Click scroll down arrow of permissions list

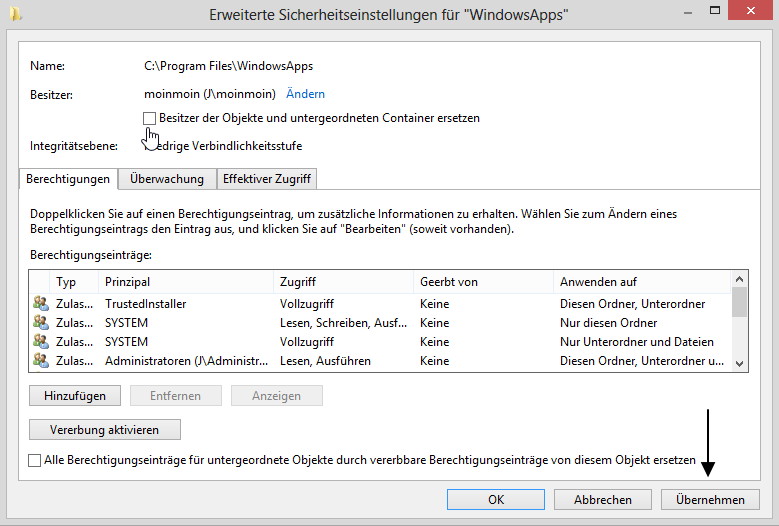point(739,364)
